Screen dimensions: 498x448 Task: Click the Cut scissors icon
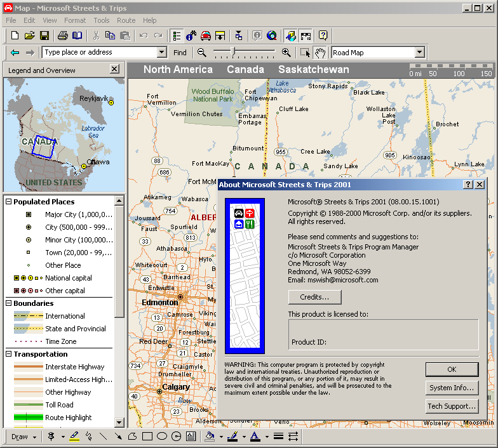point(95,36)
